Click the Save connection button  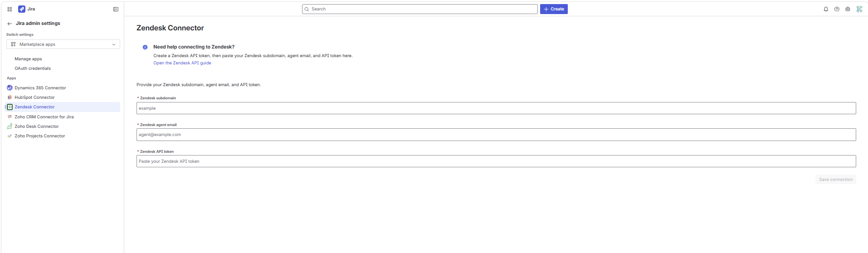pyautogui.click(x=836, y=180)
